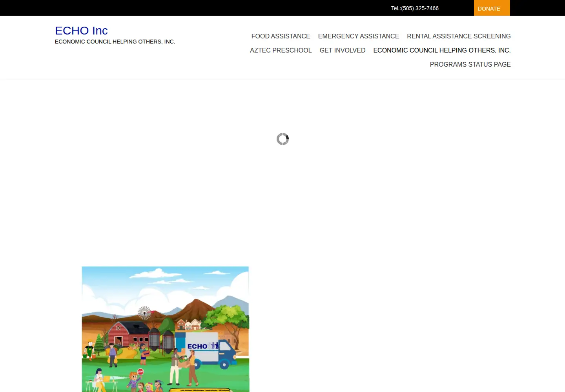The width and height of the screenshot is (565, 392).
Task: Click the site tagline under ECHO Inc
Action: [115, 42]
